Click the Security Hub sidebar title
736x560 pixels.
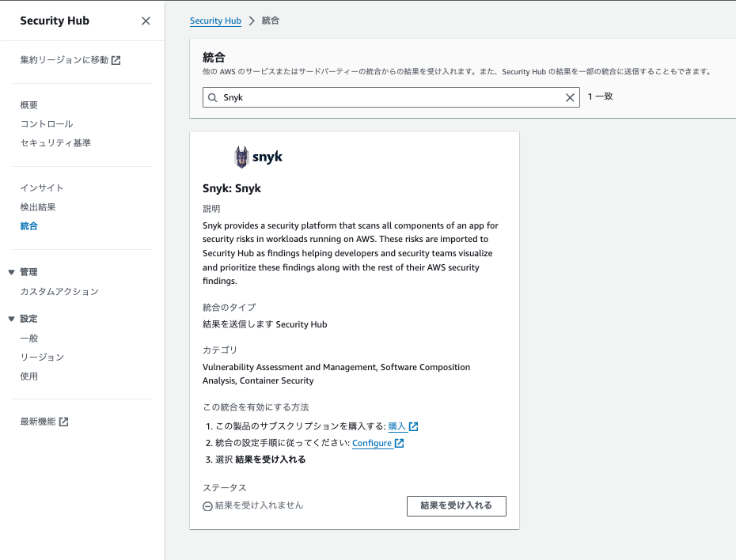(x=55, y=21)
